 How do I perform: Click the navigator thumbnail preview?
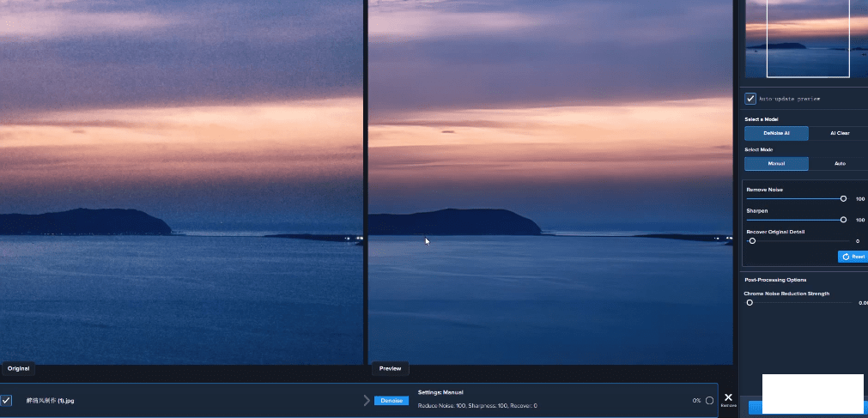click(x=806, y=39)
